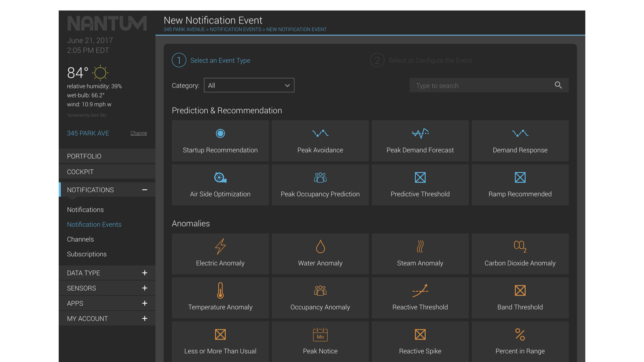Click the Occupancy Anomaly people icon
The image size is (644, 362).
(320, 290)
